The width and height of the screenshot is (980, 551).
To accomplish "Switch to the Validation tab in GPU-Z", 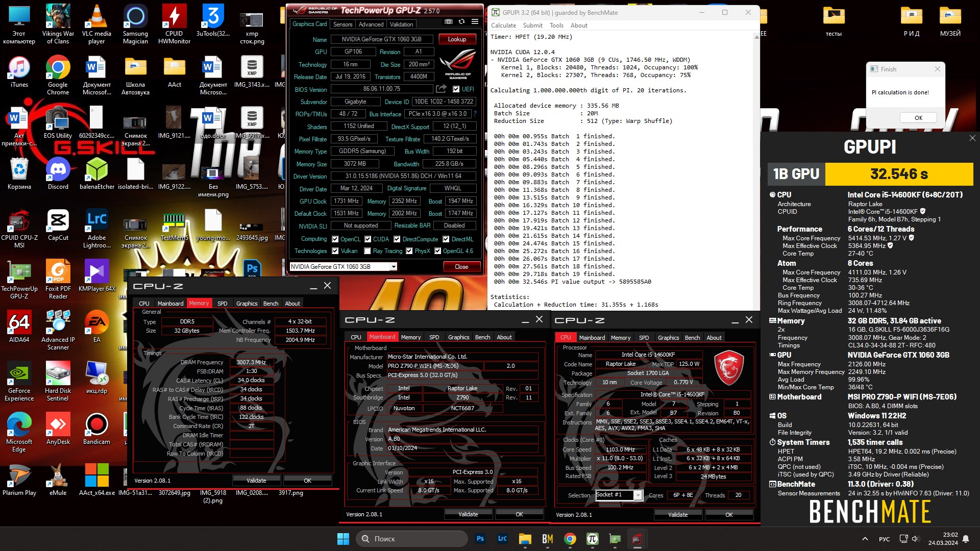I will [x=402, y=24].
